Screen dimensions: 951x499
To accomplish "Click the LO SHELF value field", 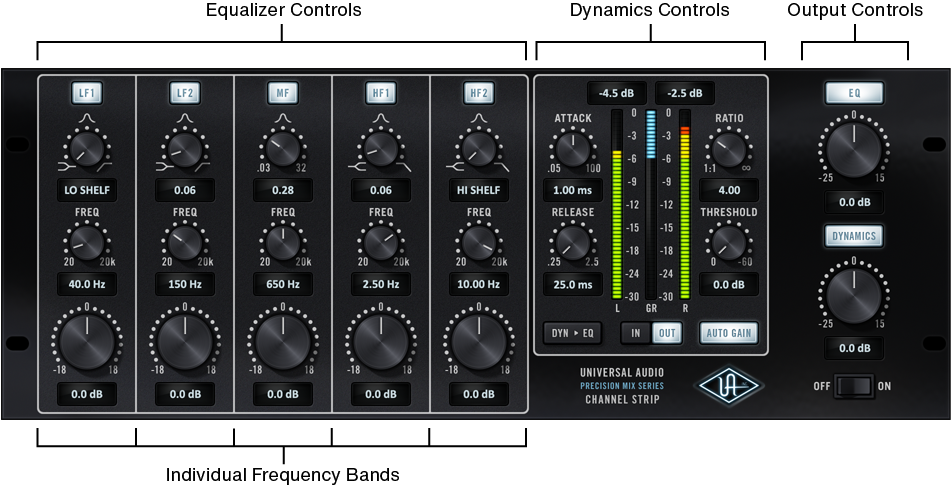I will [x=87, y=190].
